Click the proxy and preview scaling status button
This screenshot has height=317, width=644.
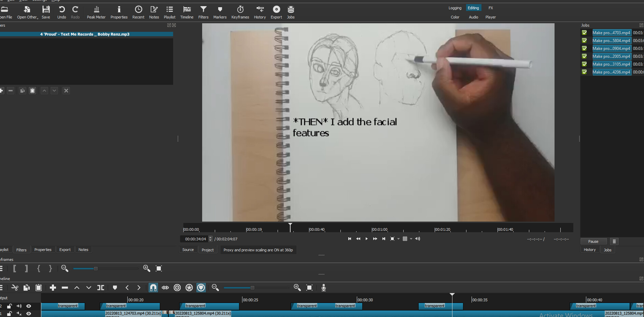(258, 250)
